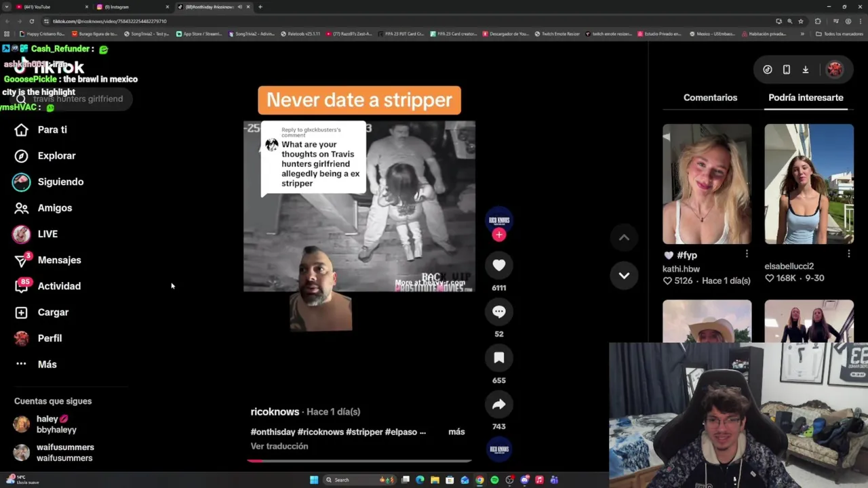
Task: Open the #ricoknows hashtag
Action: coord(320,432)
